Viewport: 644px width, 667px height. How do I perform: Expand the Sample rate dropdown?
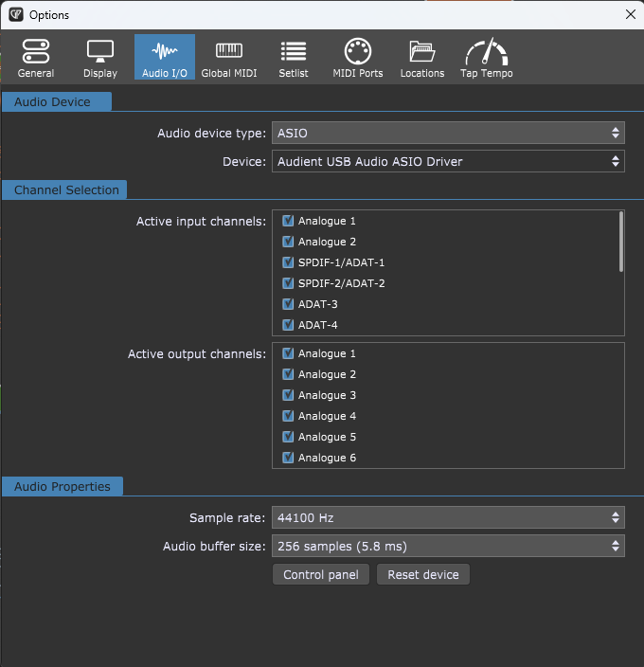(448, 517)
